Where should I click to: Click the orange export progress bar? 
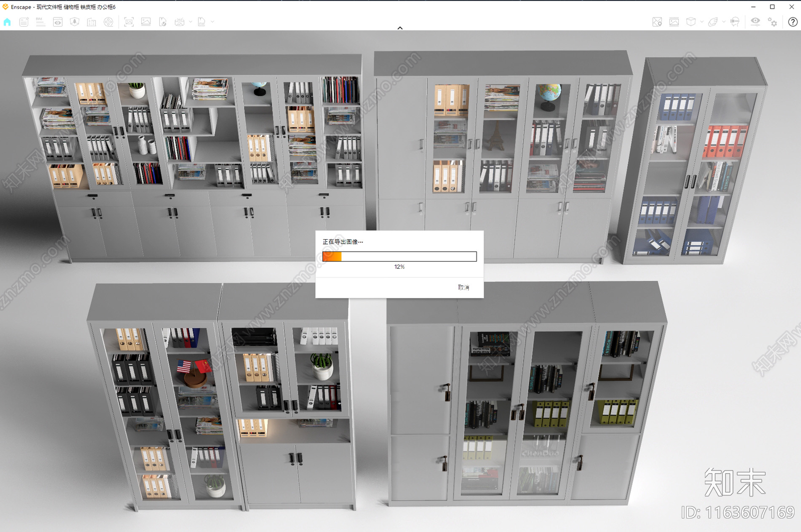coord(399,257)
